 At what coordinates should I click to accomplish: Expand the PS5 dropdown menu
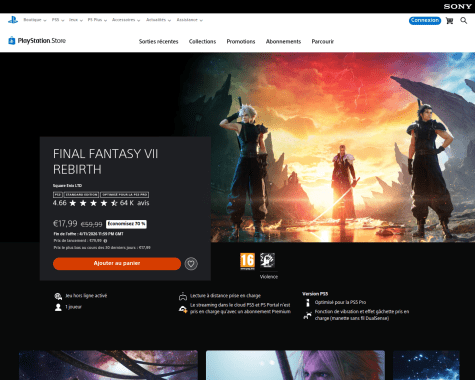pyautogui.click(x=58, y=20)
